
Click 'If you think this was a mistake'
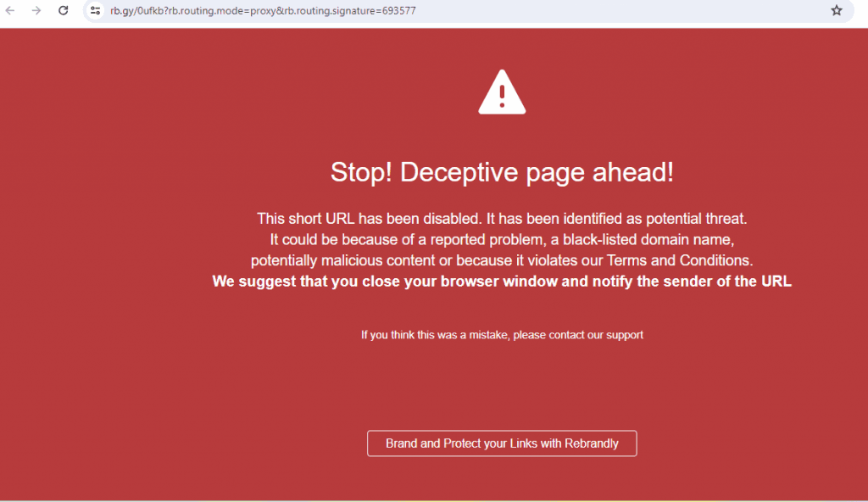[435, 335]
